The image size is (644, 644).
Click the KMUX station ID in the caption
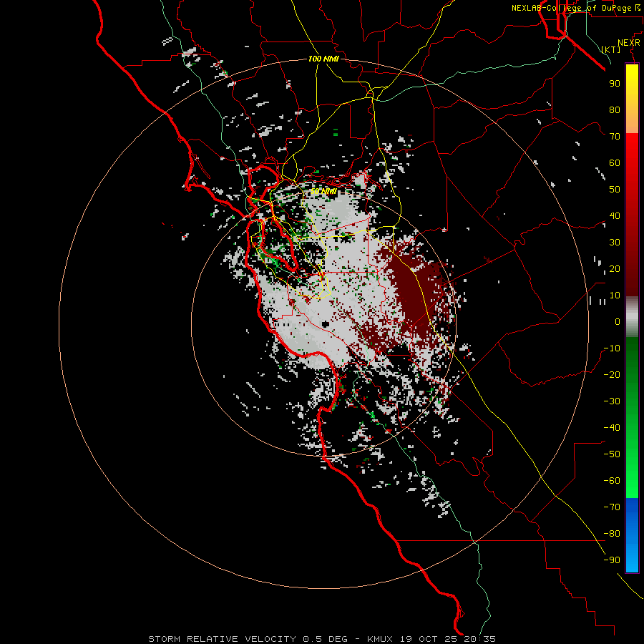[x=380, y=639]
